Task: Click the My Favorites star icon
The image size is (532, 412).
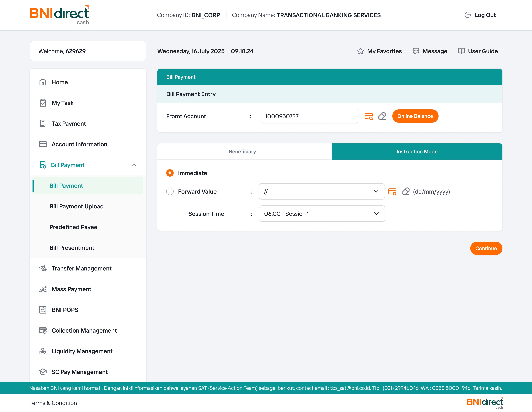Action: pos(360,51)
